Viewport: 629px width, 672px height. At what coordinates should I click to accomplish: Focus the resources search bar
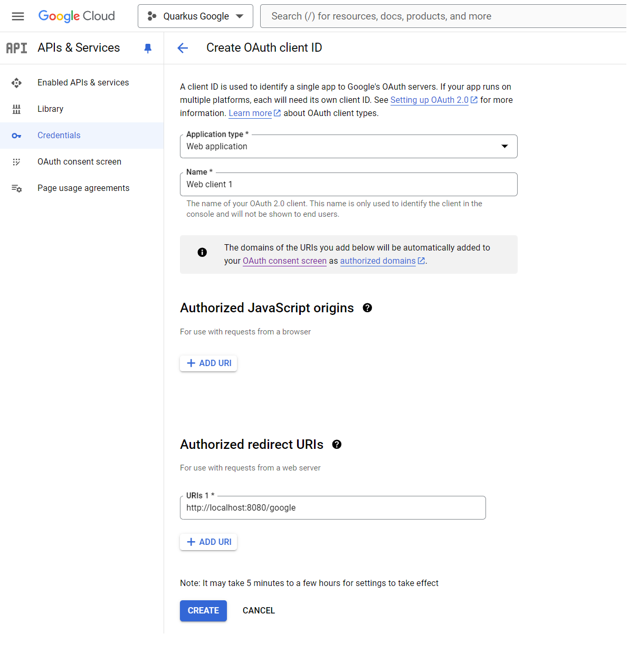[443, 16]
